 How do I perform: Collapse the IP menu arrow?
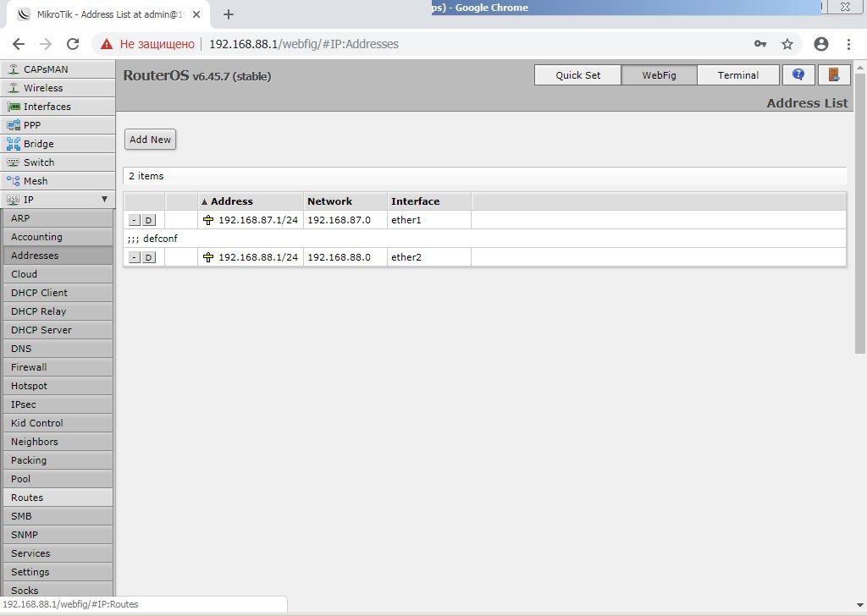104,200
